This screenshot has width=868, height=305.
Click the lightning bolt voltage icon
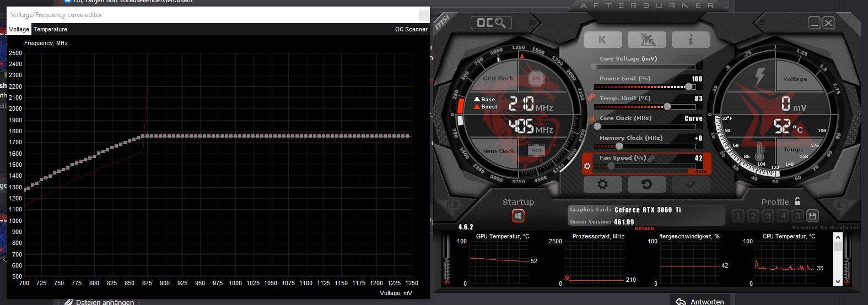click(761, 77)
